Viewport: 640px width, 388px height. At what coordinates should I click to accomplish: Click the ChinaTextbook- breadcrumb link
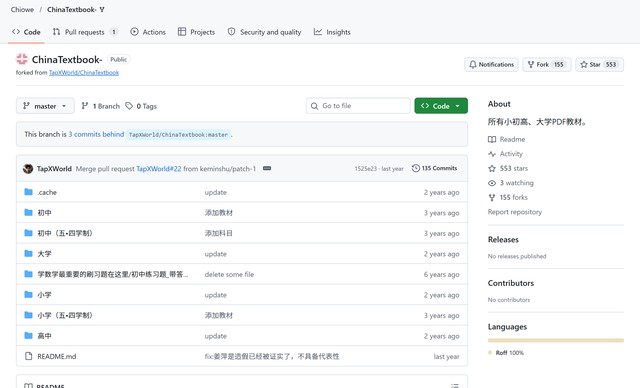coord(71,9)
